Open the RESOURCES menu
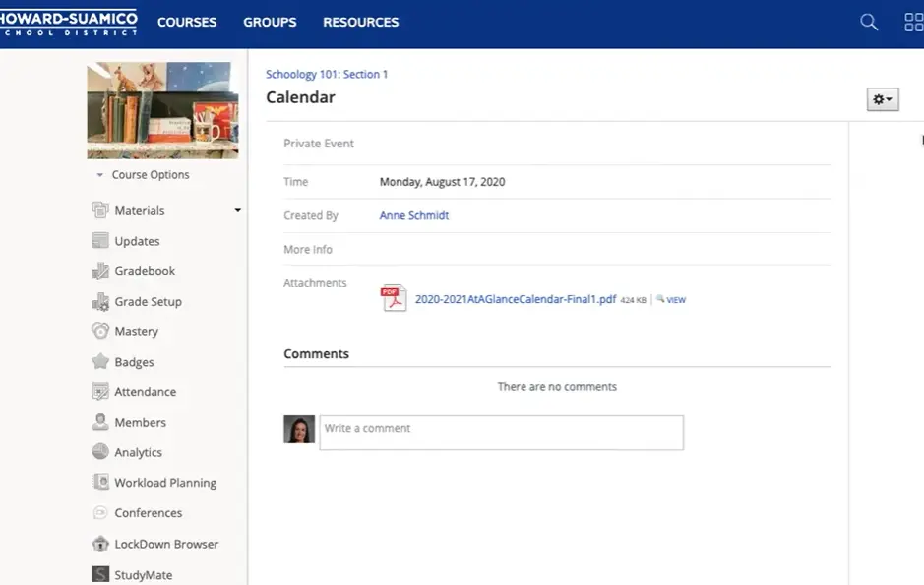Screen dimensions: 924x585 pyautogui.click(x=361, y=22)
